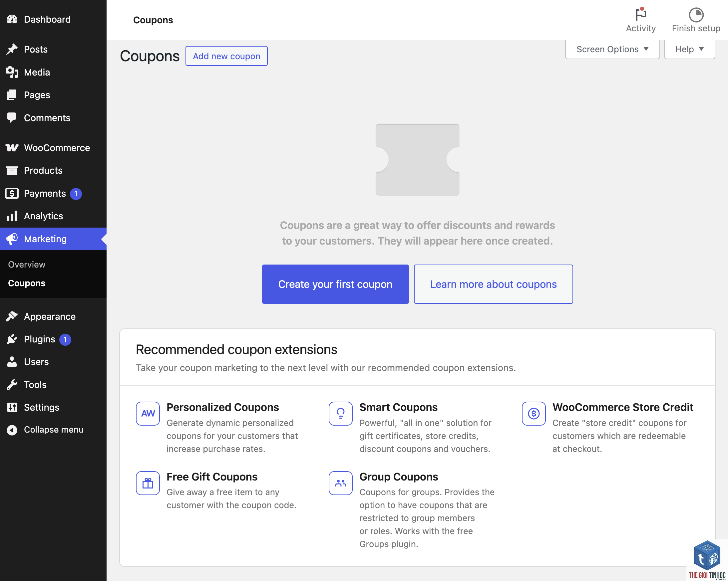Click the Plugins update count badge
The height and width of the screenshot is (581, 728).
(x=65, y=339)
